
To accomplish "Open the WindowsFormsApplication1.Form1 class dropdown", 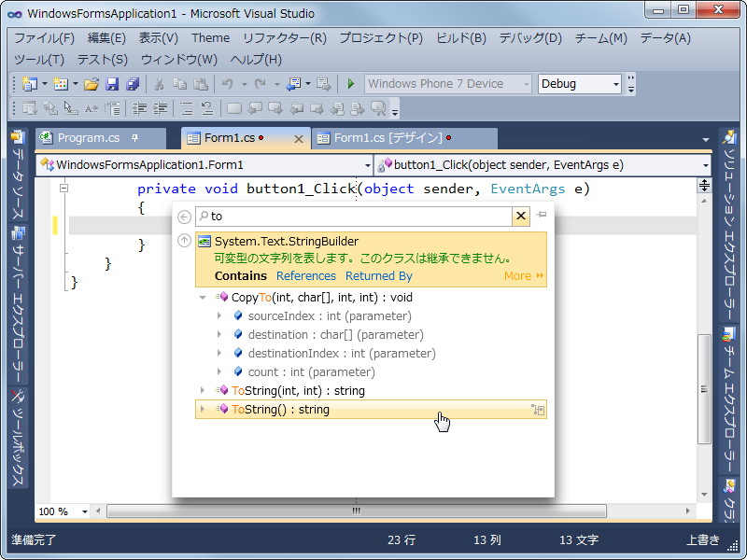I will (367, 165).
